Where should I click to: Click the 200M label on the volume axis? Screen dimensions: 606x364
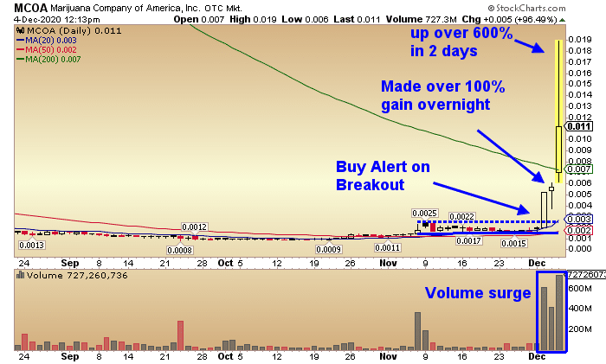pyautogui.click(x=580, y=329)
